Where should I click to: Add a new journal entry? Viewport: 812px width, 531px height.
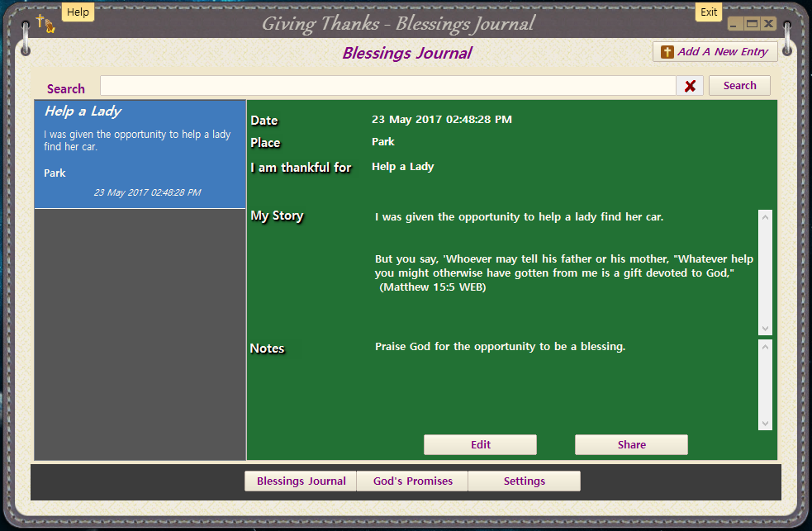click(x=715, y=52)
